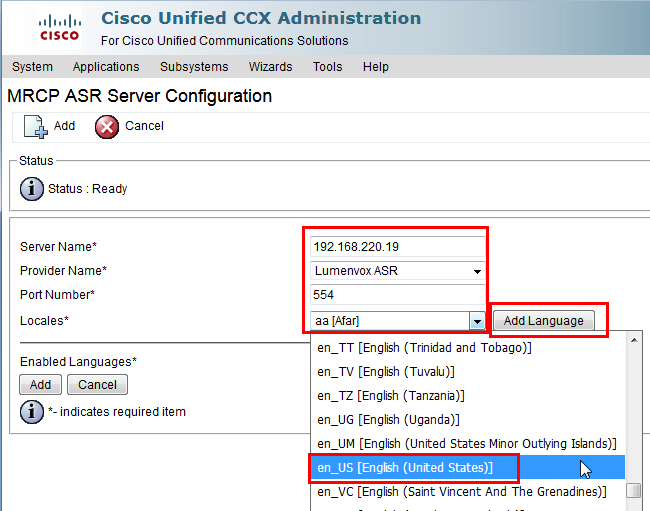Open the Help menu
This screenshot has width=650, height=511.
[x=376, y=67]
